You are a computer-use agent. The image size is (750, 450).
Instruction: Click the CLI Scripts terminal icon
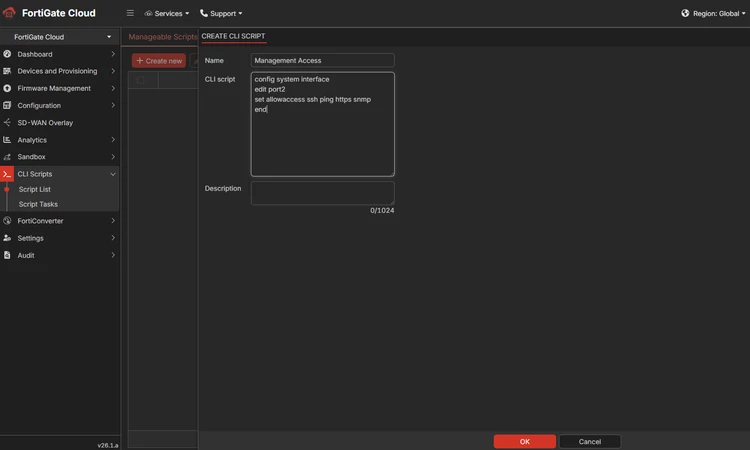click(x=7, y=174)
